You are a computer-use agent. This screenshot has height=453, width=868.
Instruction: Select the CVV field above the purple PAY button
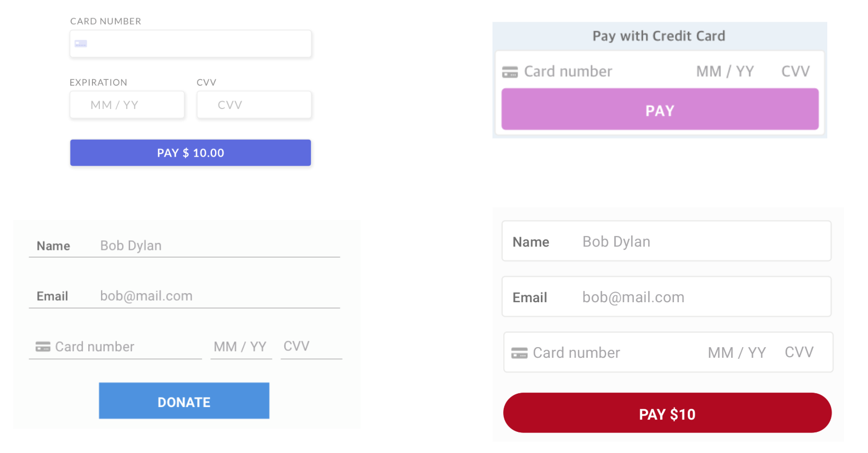pos(796,71)
